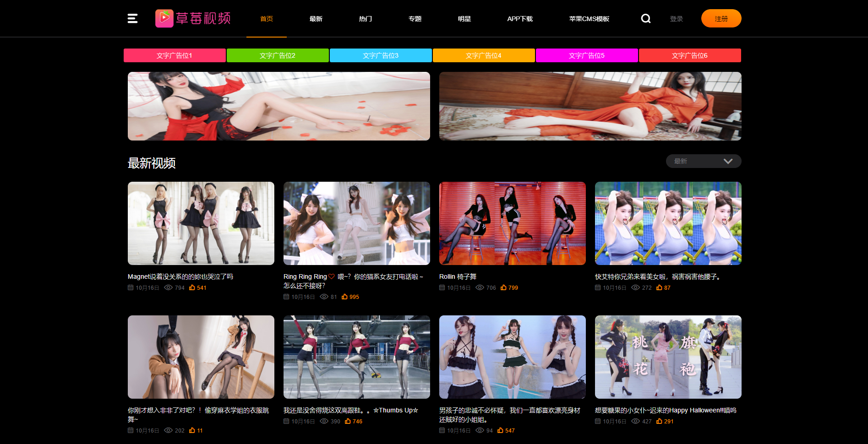The image size is (868, 444).
Task: Click the eye views icon beside 706
Action: [480, 287]
